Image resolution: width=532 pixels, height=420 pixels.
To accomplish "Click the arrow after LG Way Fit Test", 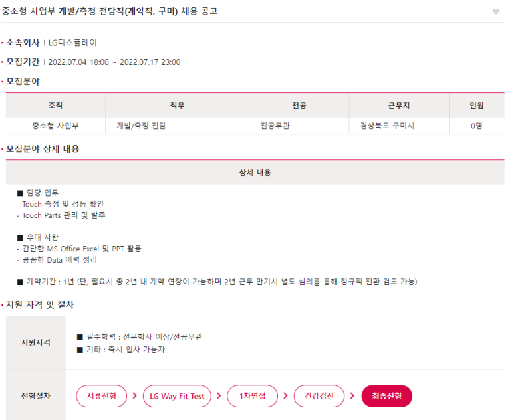I will click(219, 396).
